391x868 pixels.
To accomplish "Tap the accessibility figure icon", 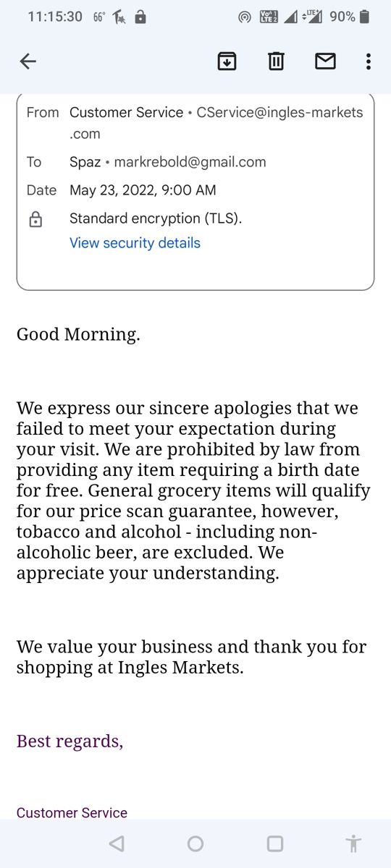I will (x=353, y=843).
